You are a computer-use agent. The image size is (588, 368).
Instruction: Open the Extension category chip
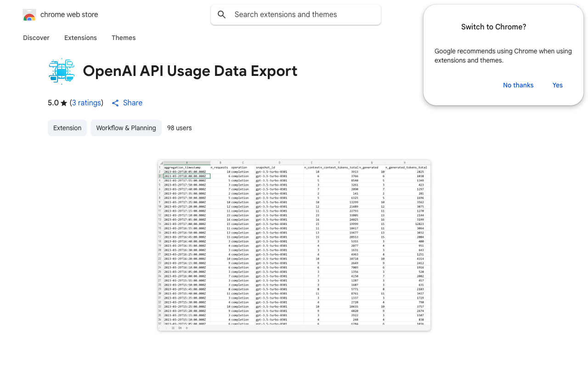coord(67,128)
